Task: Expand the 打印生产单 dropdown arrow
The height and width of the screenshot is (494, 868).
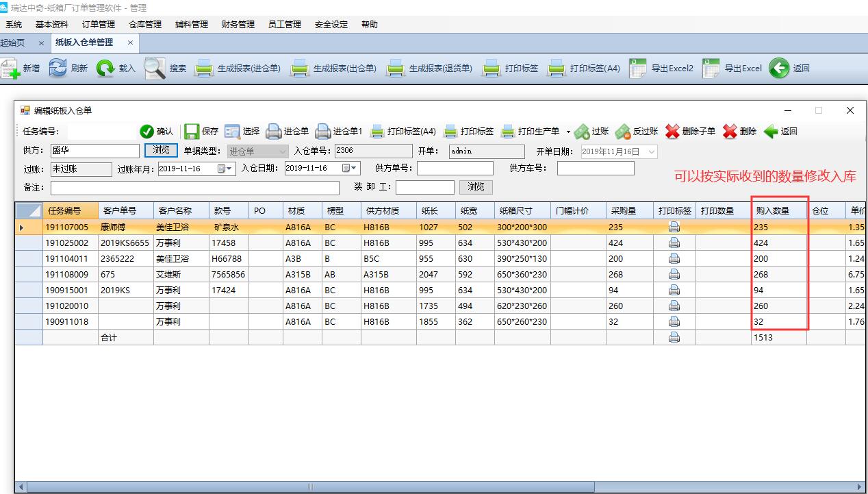Action: click(568, 132)
